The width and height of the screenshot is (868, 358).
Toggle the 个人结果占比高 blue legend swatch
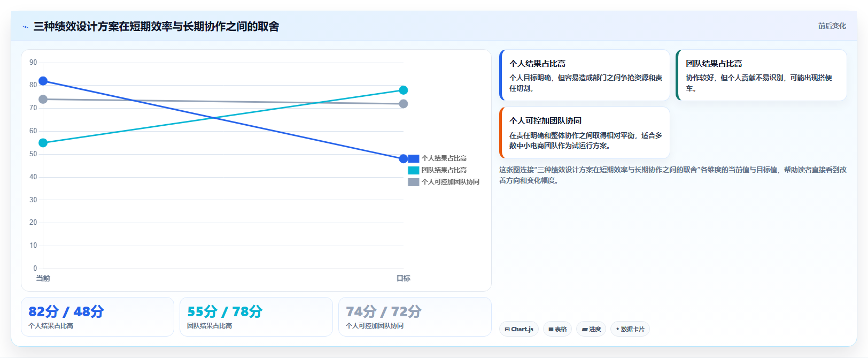(413, 158)
